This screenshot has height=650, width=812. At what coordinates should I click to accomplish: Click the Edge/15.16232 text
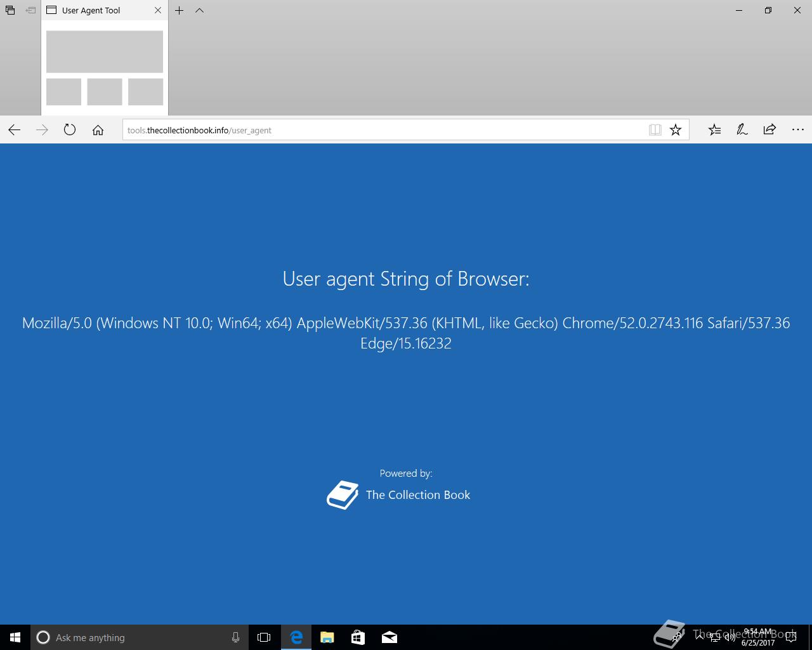[406, 343]
